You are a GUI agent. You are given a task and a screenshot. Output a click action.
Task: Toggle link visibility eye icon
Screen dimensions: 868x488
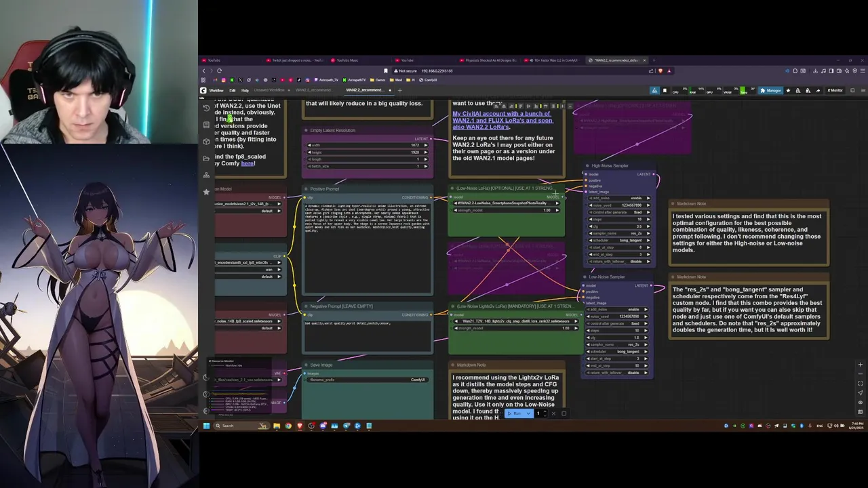pos(861,402)
